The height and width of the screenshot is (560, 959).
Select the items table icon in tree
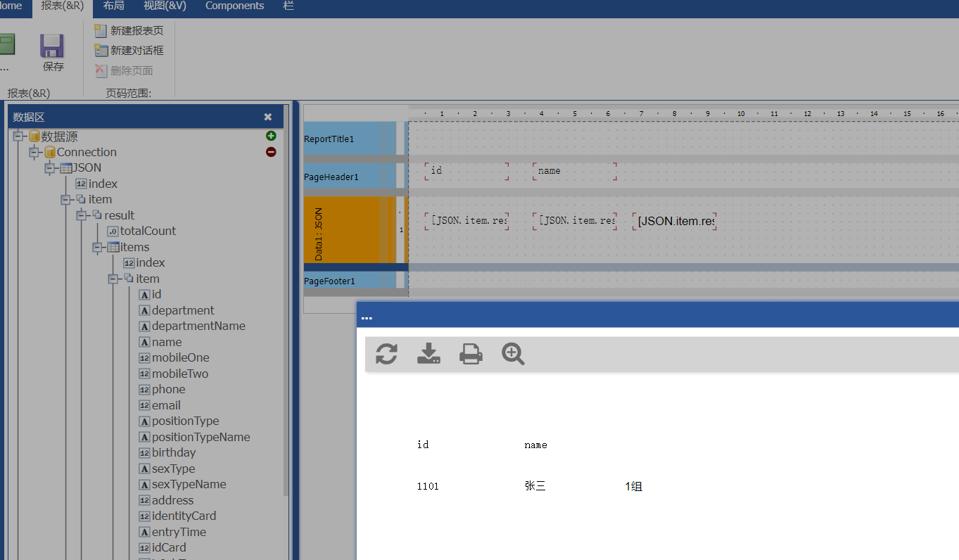pos(113,247)
